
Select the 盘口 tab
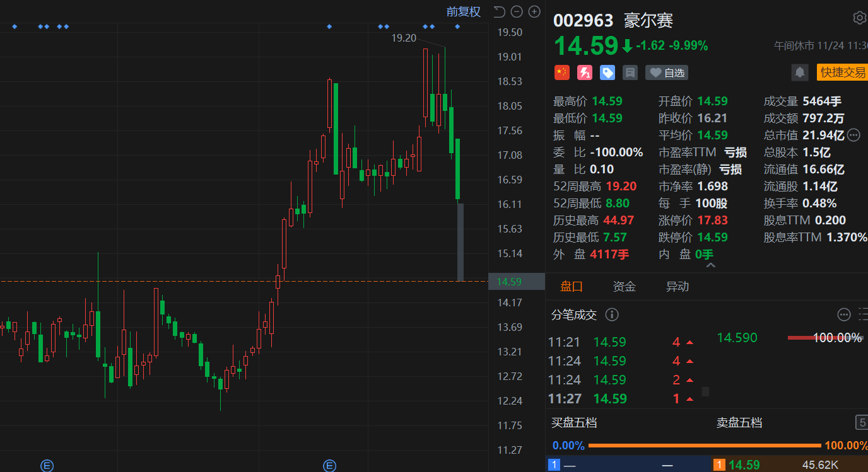click(x=572, y=287)
